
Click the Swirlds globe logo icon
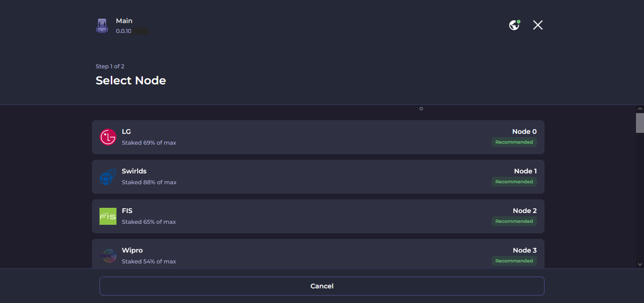(108, 177)
